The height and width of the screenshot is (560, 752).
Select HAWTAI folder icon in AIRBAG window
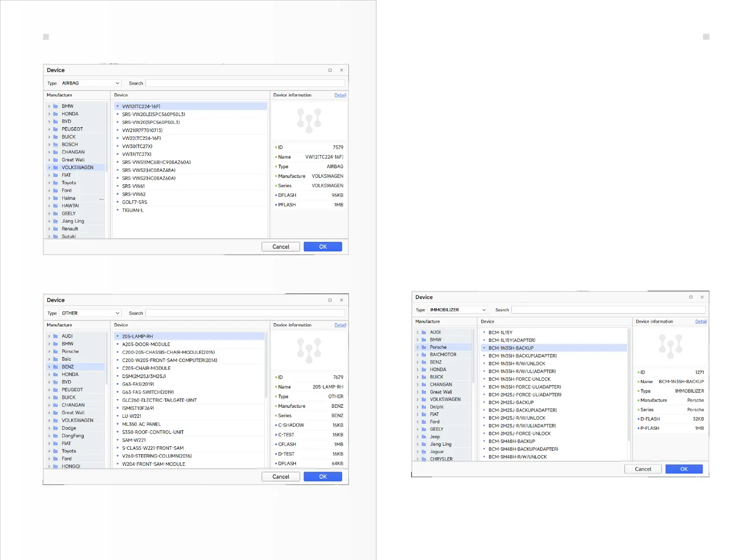click(56, 206)
